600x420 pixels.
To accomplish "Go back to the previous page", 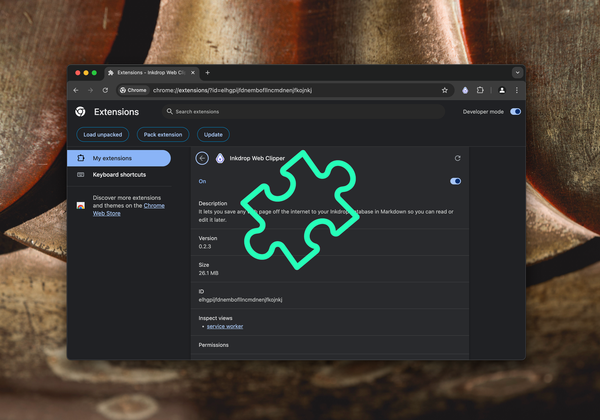I will (76, 90).
